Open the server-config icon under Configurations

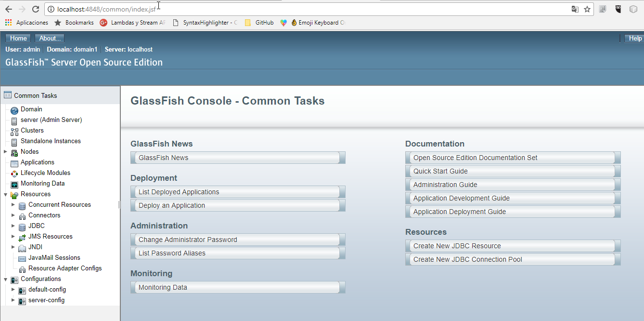click(22, 300)
